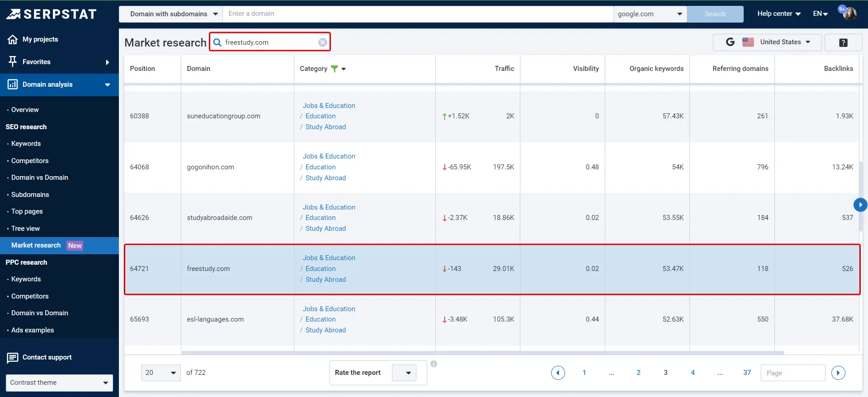Open Rate the report dropdown
This screenshot has width=868, height=397.
[404, 373]
